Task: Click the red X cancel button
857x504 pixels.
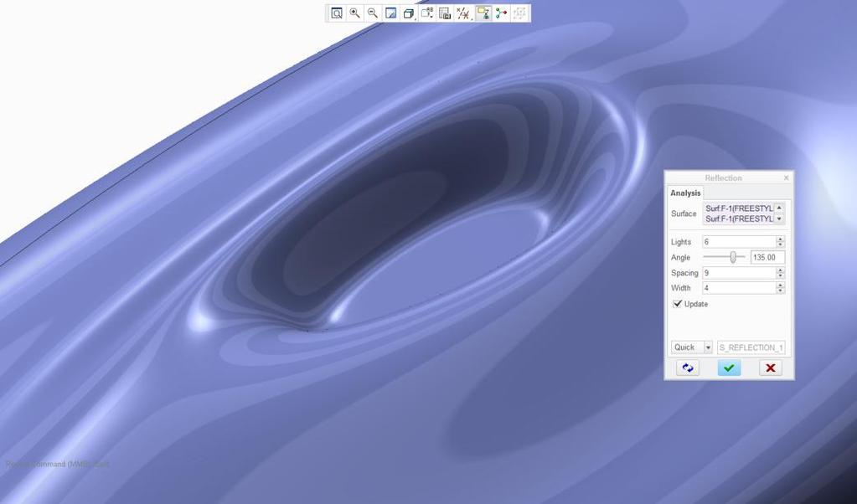Action: click(x=771, y=368)
